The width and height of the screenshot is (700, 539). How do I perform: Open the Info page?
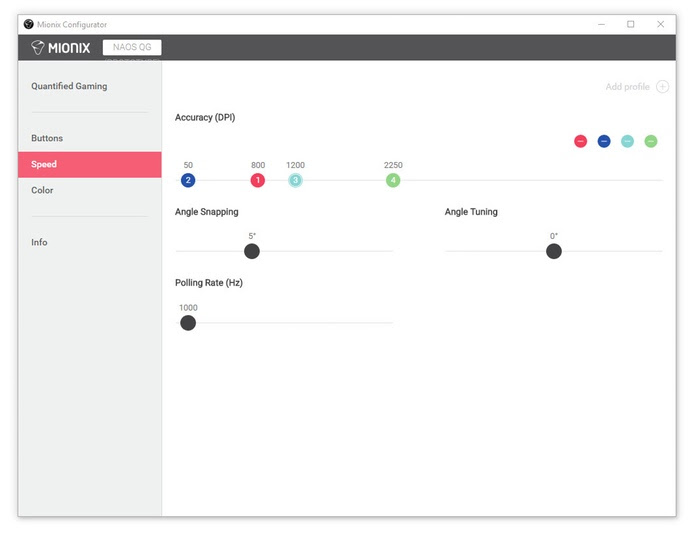tap(39, 242)
